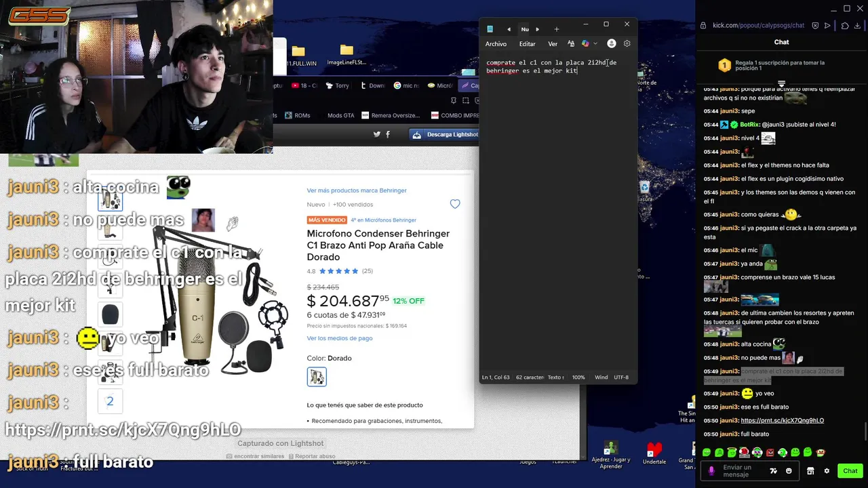Click the 'encontrar similares' link
This screenshot has height=488, width=868.
[x=255, y=456]
